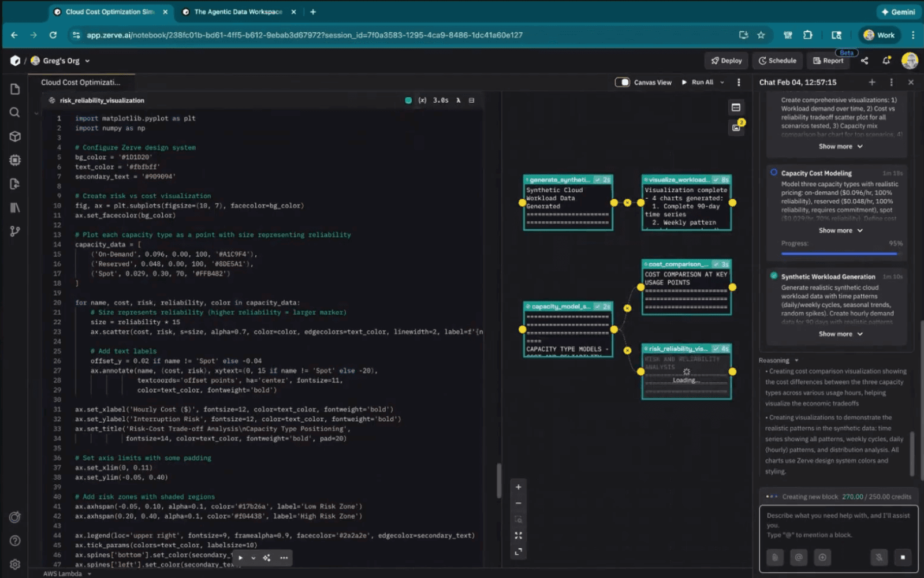This screenshot has width=924, height=578.
Task: Click the @ mention icon in chat input
Action: (799, 557)
